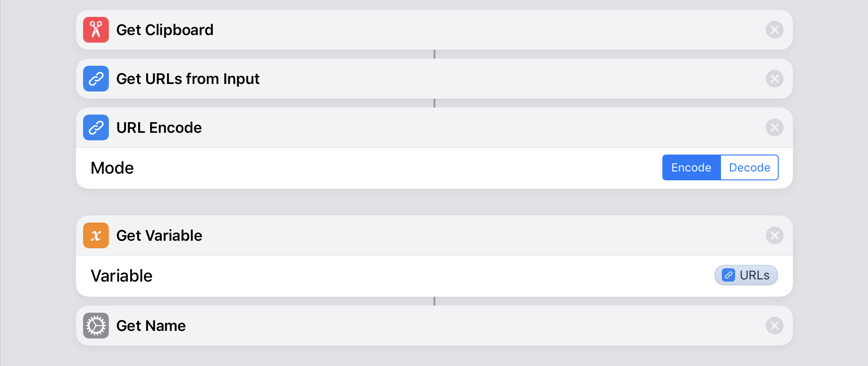Click the Get URLs from Input link icon
This screenshot has width=868, height=366.
tap(96, 79)
